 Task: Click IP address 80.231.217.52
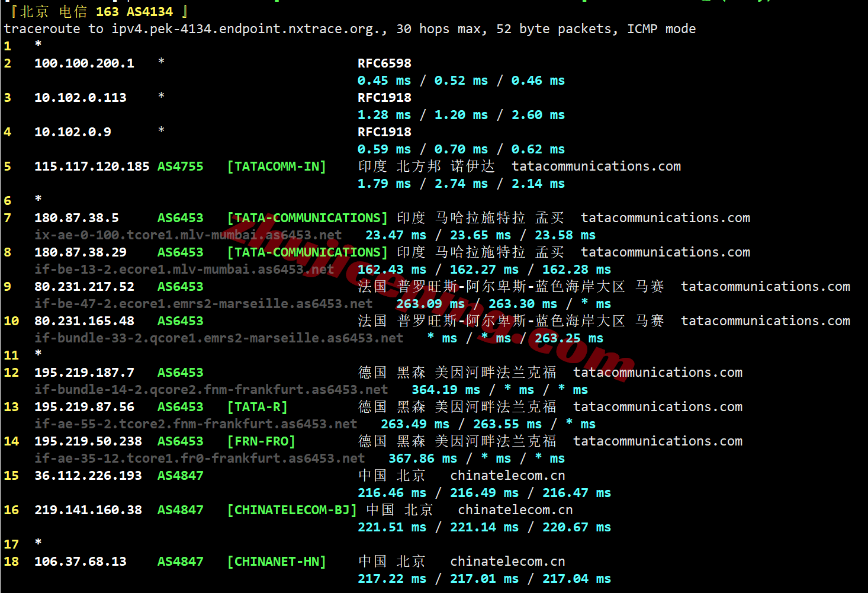pyautogui.click(x=84, y=287)
